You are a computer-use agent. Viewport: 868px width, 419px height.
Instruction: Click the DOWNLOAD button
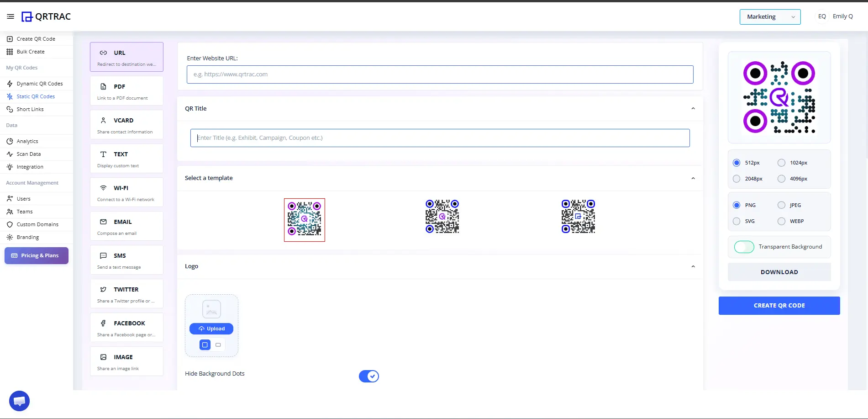[x=779, y=272]
